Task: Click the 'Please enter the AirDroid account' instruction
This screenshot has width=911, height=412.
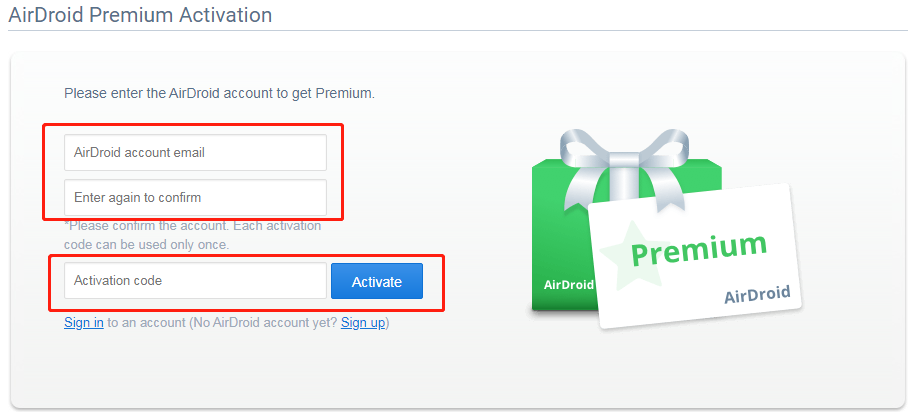Action: click(219, 93)
